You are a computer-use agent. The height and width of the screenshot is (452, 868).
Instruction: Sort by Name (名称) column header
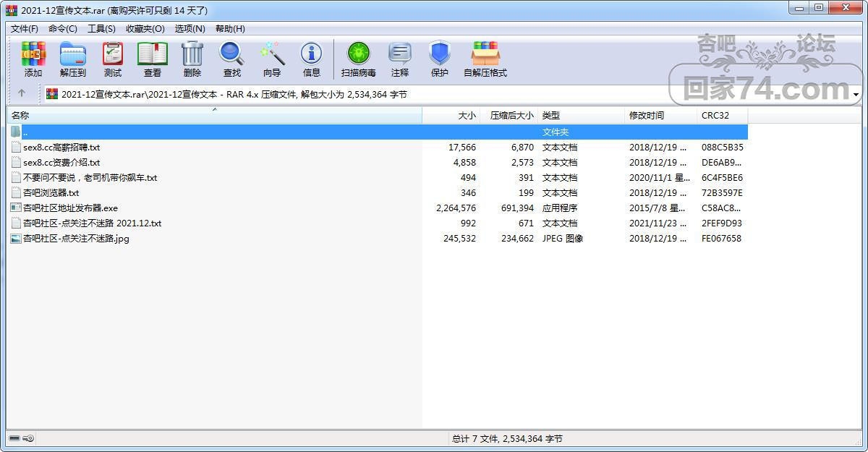[x=214, y=115]
